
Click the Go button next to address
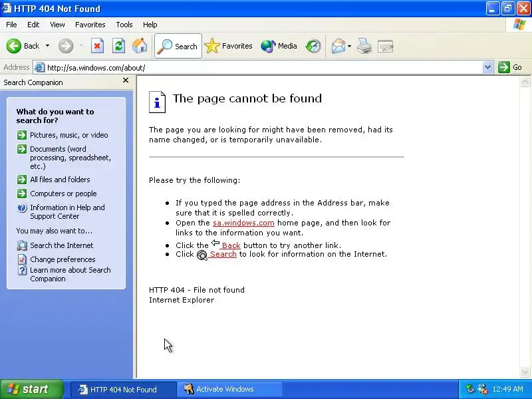(510, 67)
